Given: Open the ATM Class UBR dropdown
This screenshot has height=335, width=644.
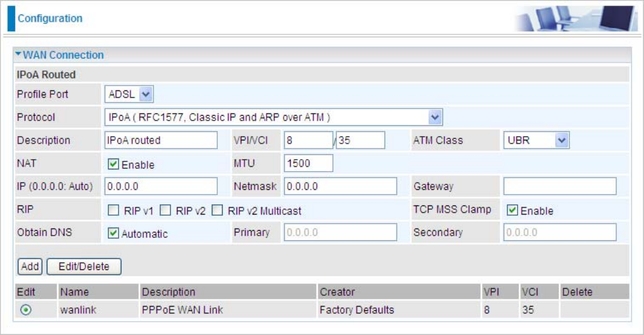Looking at the screenshot, I should pyautogui.click(x=536, y=140).
